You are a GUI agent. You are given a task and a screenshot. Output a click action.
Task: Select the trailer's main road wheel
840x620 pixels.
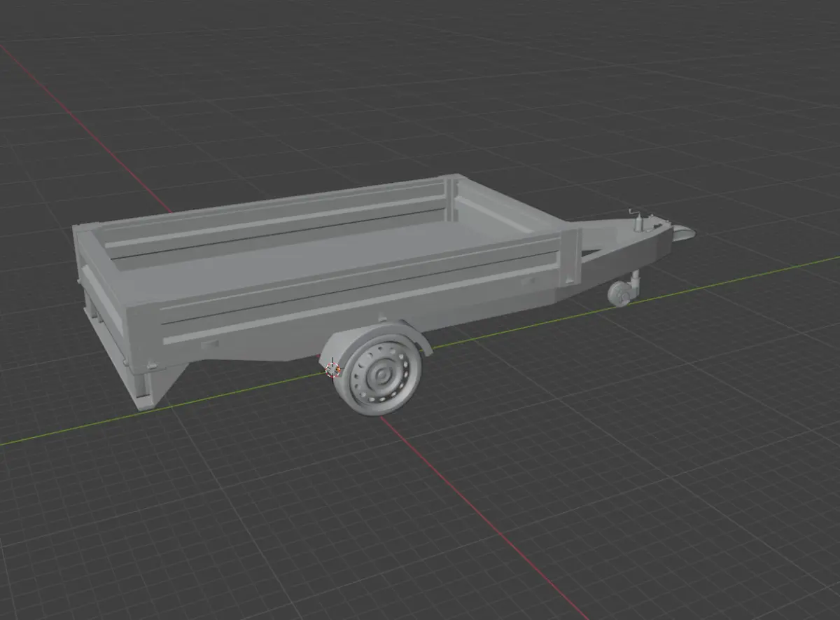point(378,376)
